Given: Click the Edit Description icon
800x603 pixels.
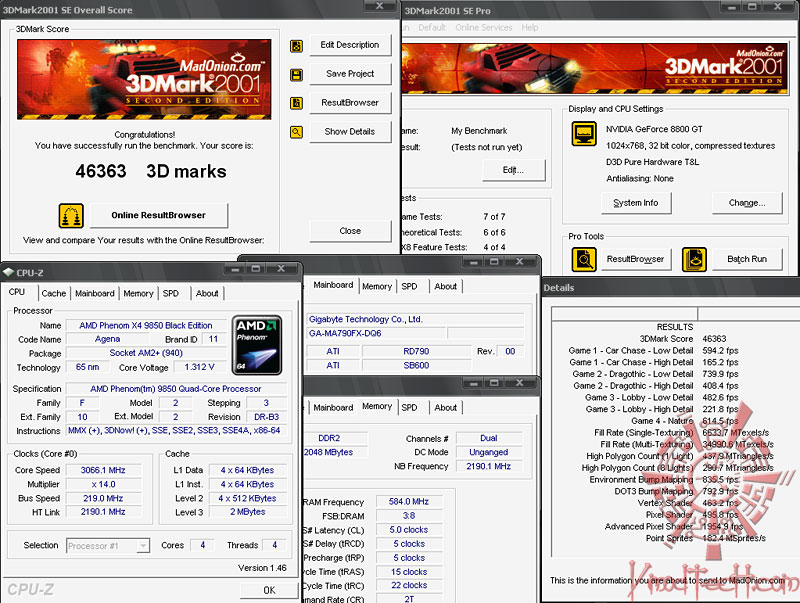Looking at the screenshot, I should 296,46.
